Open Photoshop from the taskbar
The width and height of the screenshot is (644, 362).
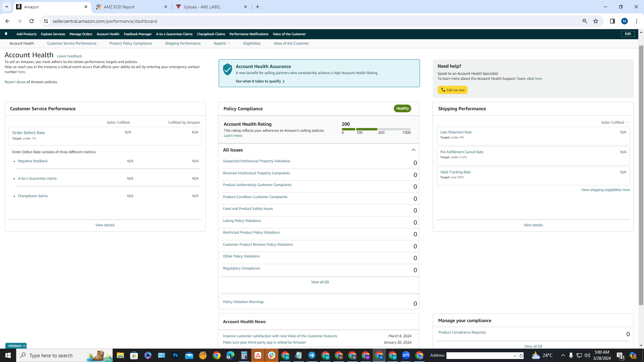175,355
